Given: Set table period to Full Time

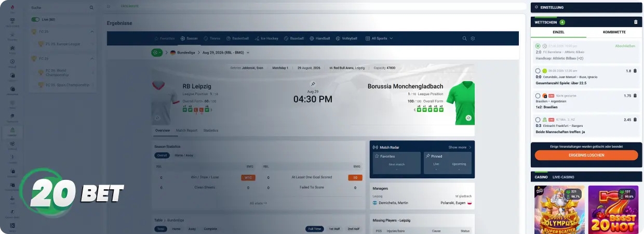Looking at the screenshot, I should 315,229.
